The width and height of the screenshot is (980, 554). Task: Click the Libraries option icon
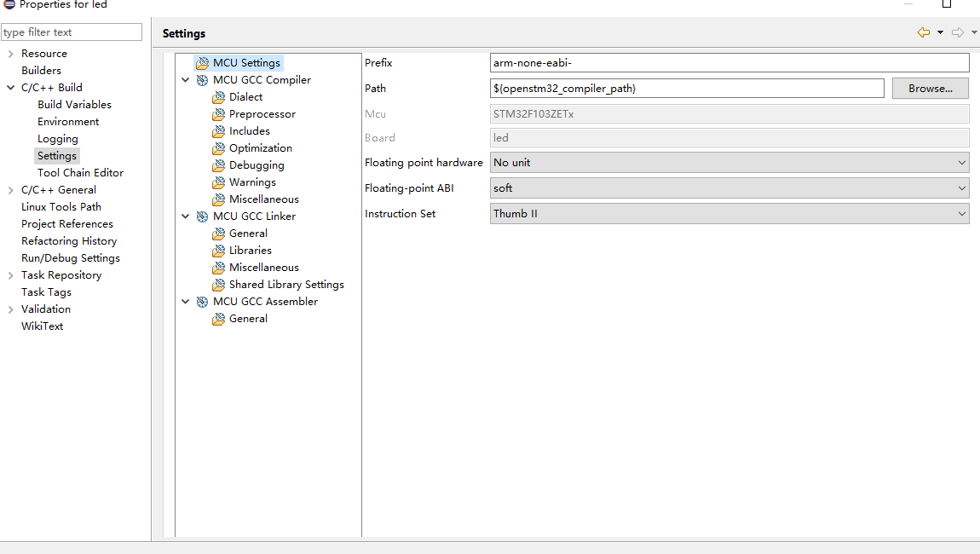(x=219, y=251)
